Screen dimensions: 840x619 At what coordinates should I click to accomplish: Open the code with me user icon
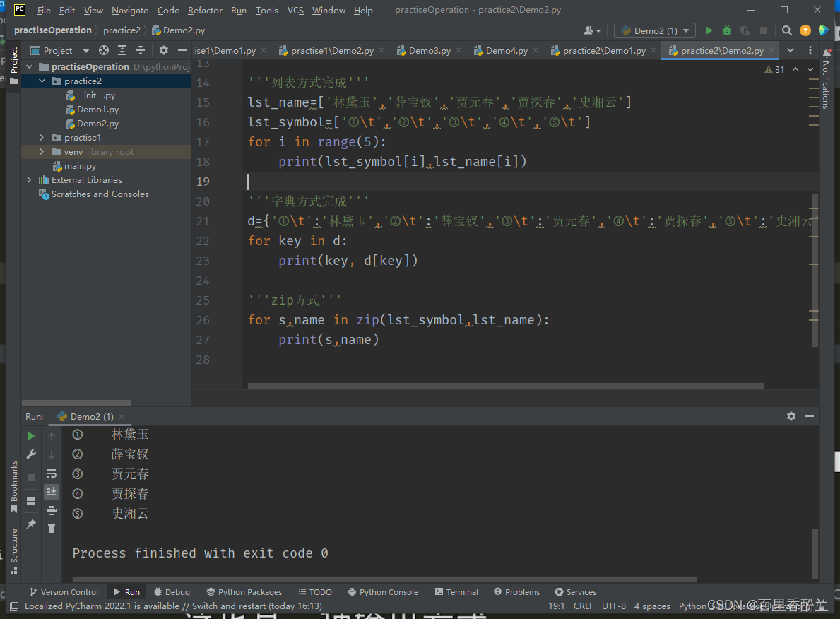pyautogui.click(x=591, y=30)
